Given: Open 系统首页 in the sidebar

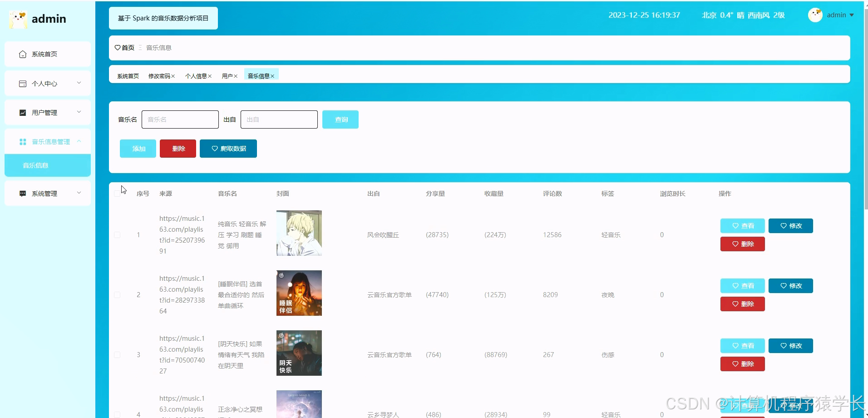Looking at the screenshot, I should coord(48,54).
